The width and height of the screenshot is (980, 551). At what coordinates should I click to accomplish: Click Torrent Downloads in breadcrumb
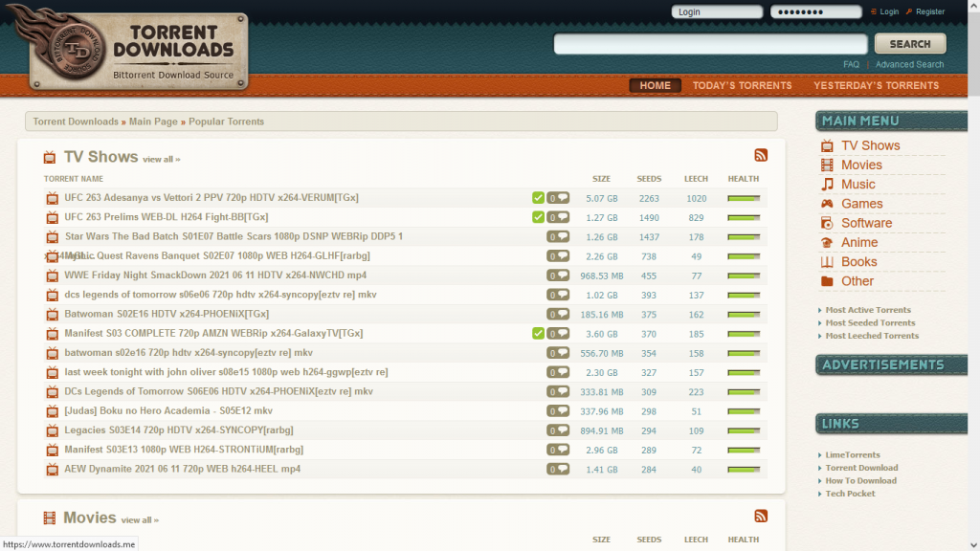76,121
